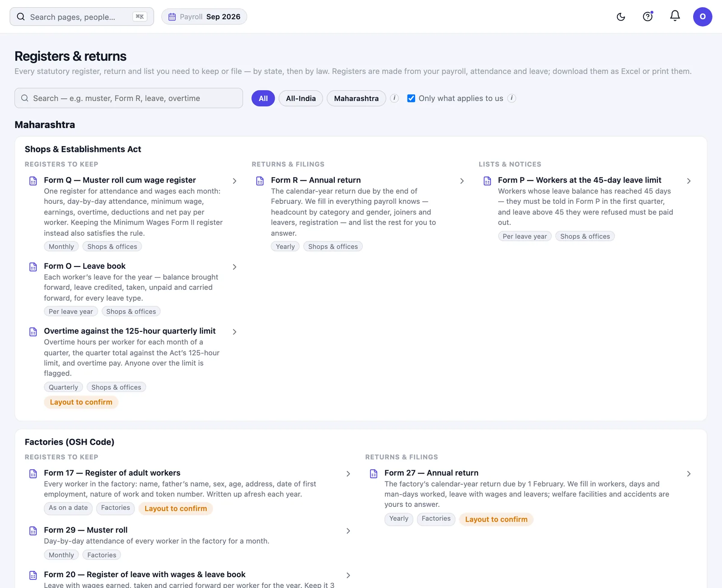Expand Form R Annual return chevron

coord(462,181)
